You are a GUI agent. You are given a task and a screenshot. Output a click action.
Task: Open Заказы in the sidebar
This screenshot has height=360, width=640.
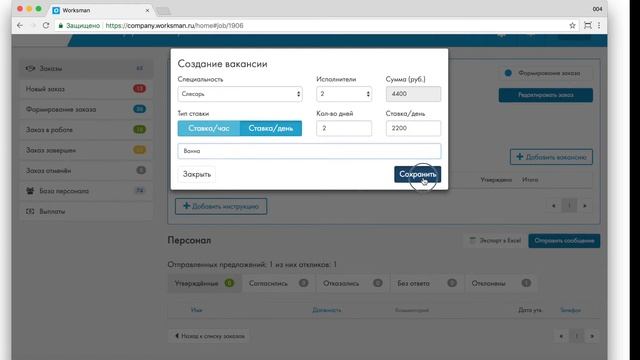click(x=86, y=69)
